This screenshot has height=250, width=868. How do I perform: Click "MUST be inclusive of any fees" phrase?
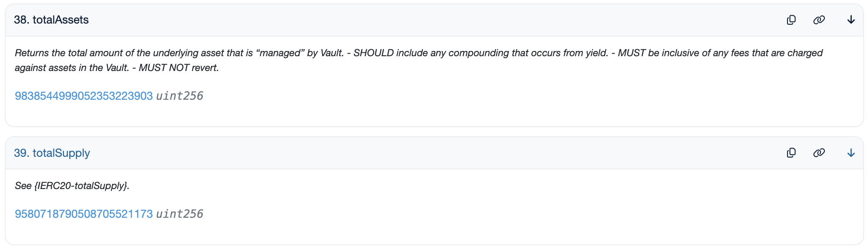[x=679, y=53]
